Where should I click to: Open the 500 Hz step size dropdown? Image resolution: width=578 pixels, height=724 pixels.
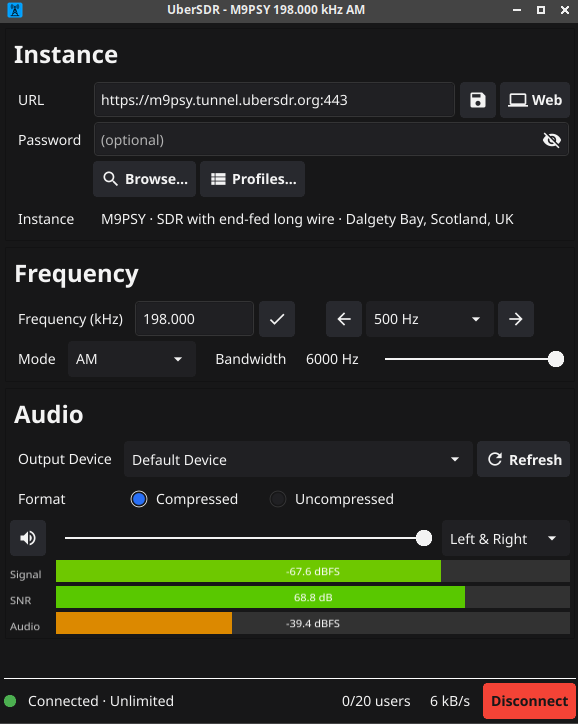coord(430,319)
